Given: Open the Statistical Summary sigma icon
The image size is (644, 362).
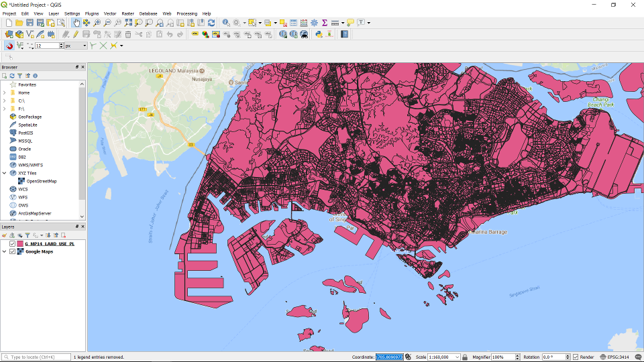Looking at the screenshot, I should pos(324,23).
